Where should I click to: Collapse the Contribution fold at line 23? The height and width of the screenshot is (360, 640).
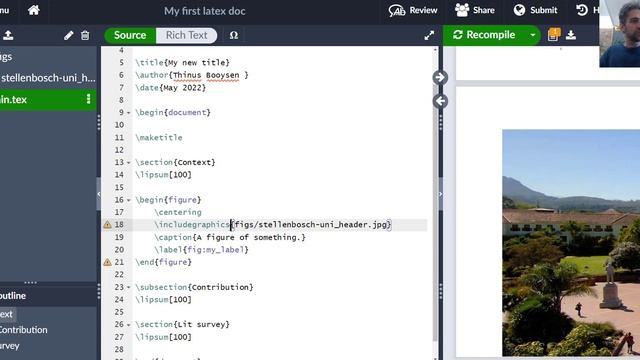click(x=129, y=287)
